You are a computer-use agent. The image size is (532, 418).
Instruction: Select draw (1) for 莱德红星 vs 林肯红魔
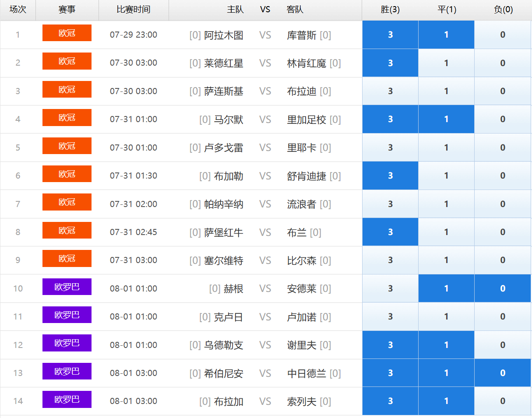tap(446, 63)
